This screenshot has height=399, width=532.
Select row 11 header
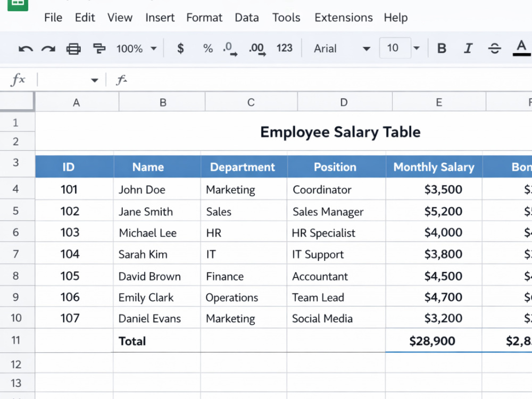pos(17,340)
